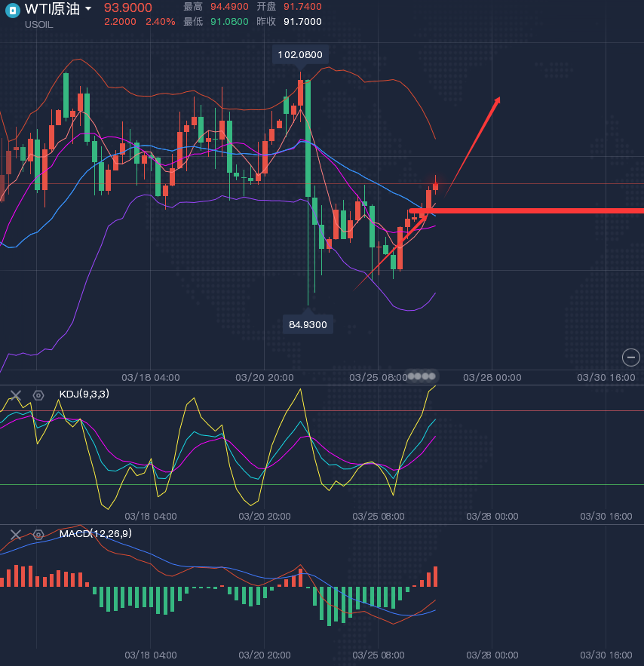The width and height of the screenshot is (644, 666).
Task: Click the 102.0800 high price marker
Action: [x=300, y=54]
